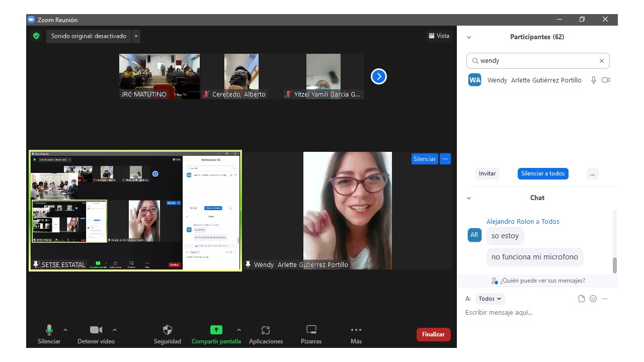Click the green Compartir pantalla icon
This screenshot has width=644, height=362.
216,330
